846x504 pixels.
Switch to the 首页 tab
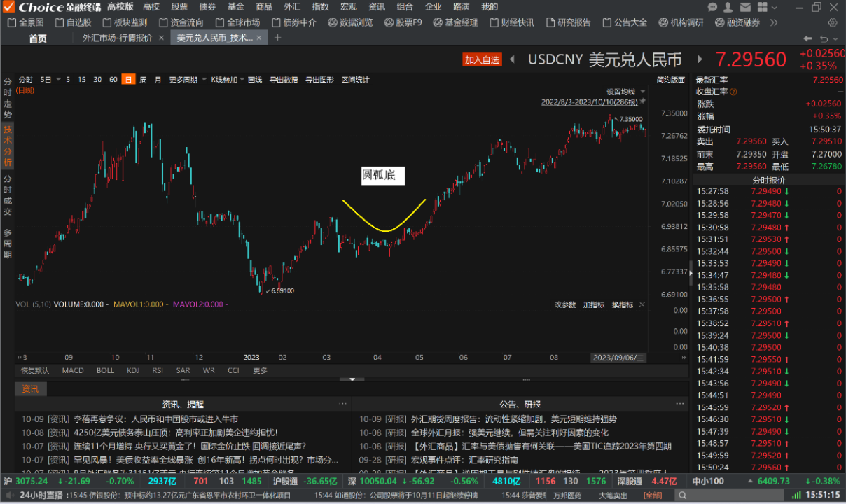tap(38, 38)
